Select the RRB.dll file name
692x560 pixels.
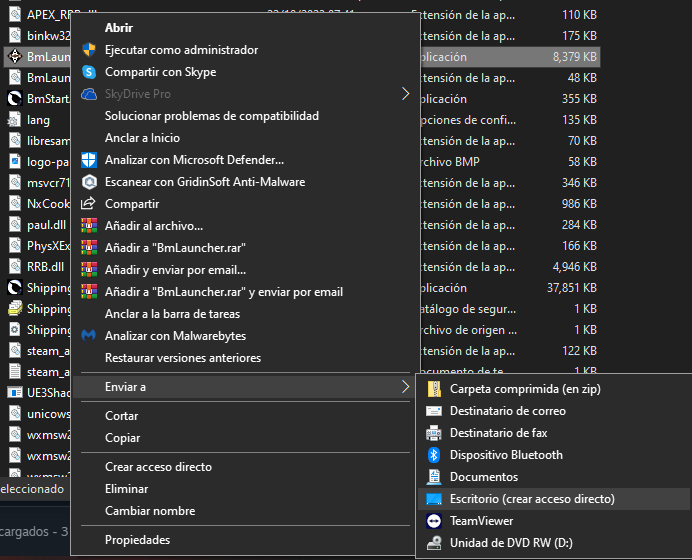pos(45,267)
